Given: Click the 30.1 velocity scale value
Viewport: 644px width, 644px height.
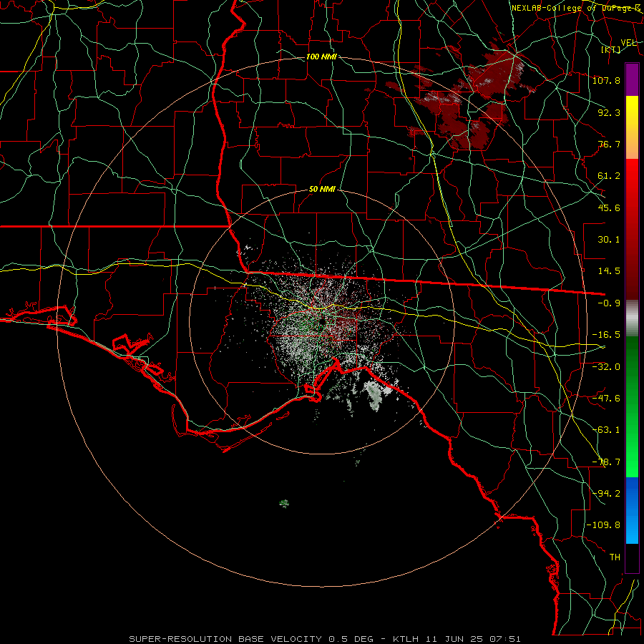Looking at the screenshot, I should (x=609, y=240).
